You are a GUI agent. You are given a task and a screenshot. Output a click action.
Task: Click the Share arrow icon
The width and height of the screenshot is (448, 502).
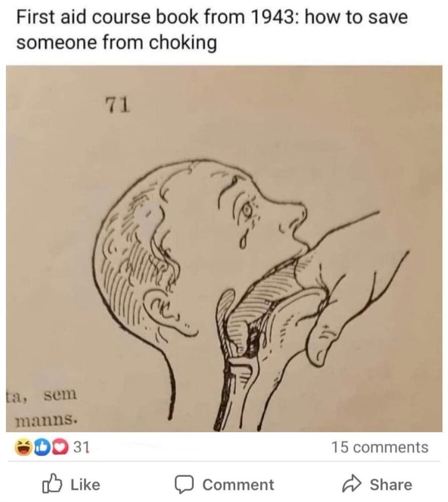click(352, 484)
